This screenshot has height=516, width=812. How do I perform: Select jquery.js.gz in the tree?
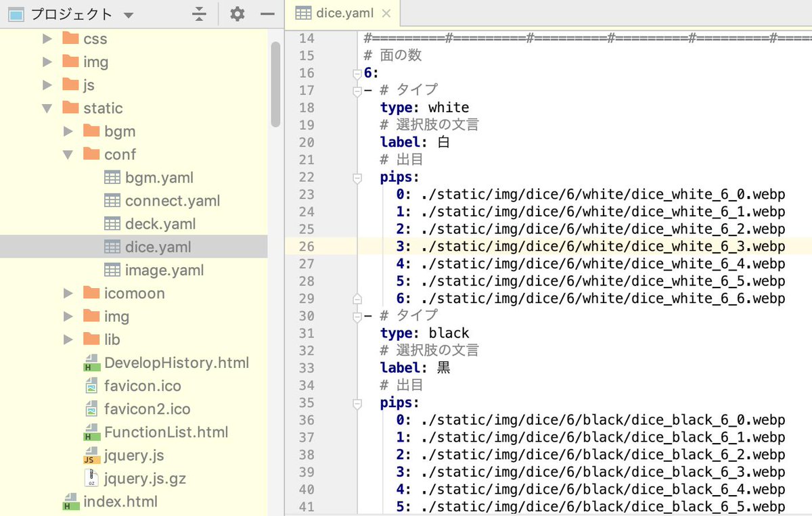click(145, 479)
